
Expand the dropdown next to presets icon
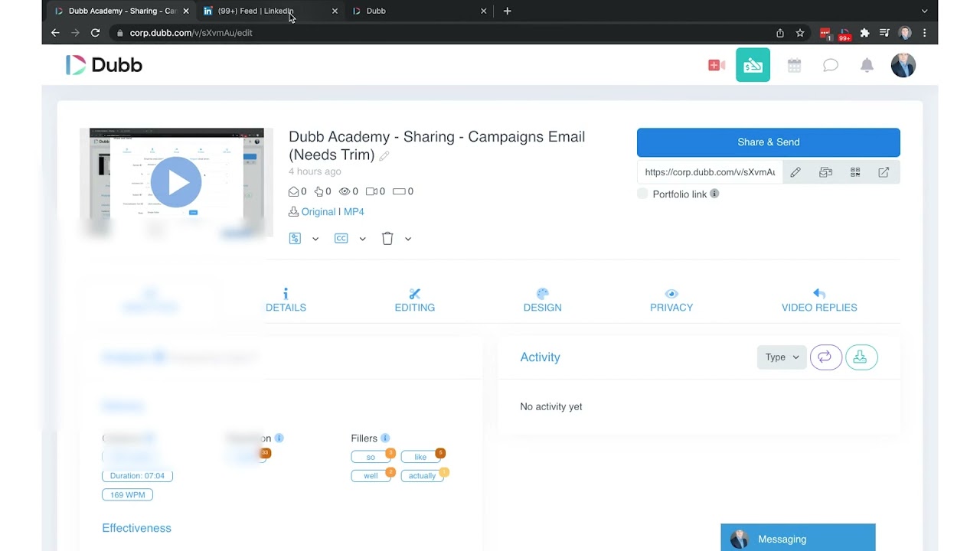(x=315, y=239)
